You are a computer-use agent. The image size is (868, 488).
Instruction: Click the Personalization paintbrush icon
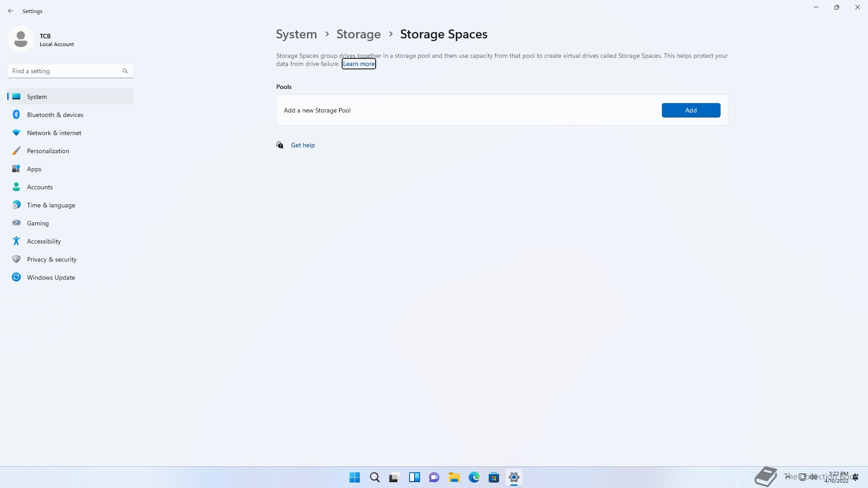(x=16, y=151)
